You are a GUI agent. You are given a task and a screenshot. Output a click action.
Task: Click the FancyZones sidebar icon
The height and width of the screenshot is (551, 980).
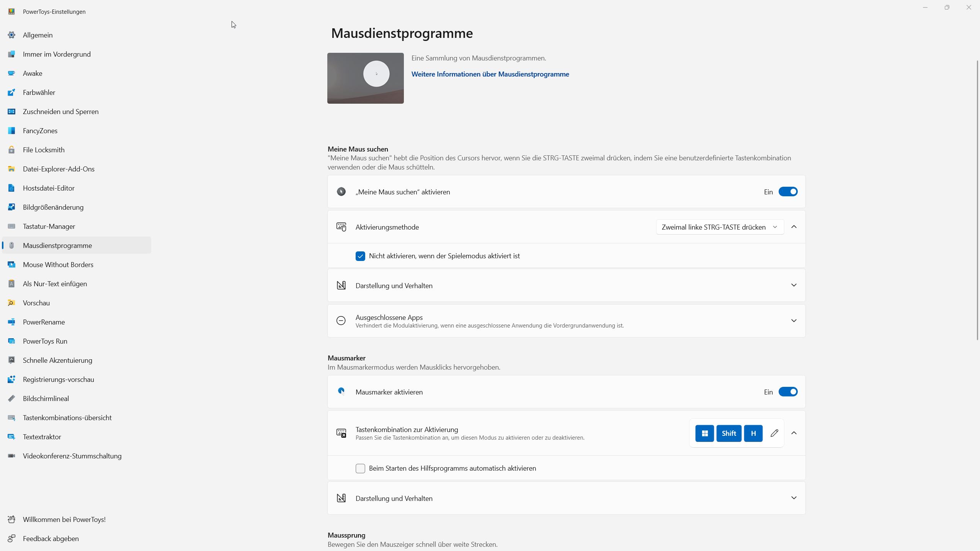pos(11,130)
